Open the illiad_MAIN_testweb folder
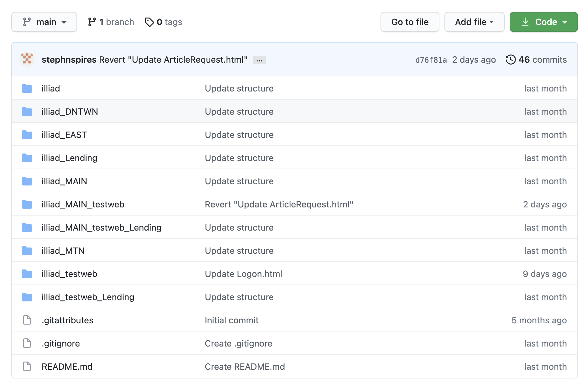This screenshot has width=588, height=386. (83, 204)
